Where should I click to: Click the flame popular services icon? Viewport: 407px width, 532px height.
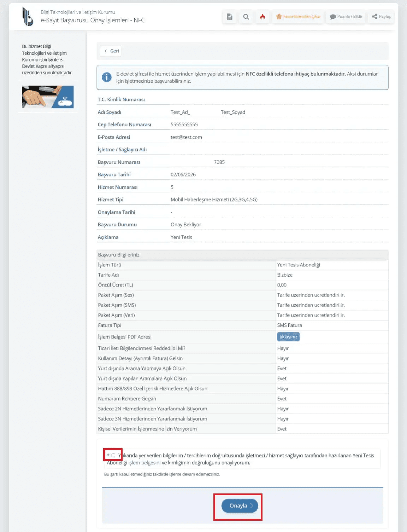pyautogui.click(x=263, y=17)
